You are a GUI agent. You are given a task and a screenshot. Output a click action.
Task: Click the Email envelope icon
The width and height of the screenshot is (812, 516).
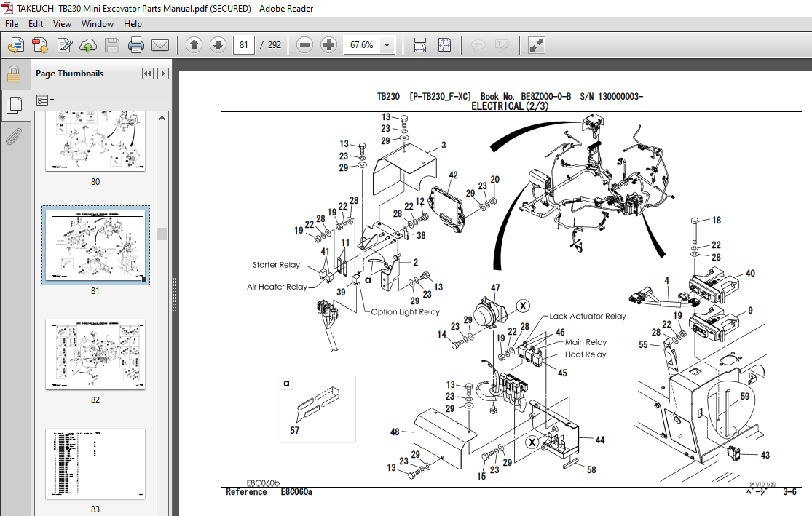click(160, 46)
